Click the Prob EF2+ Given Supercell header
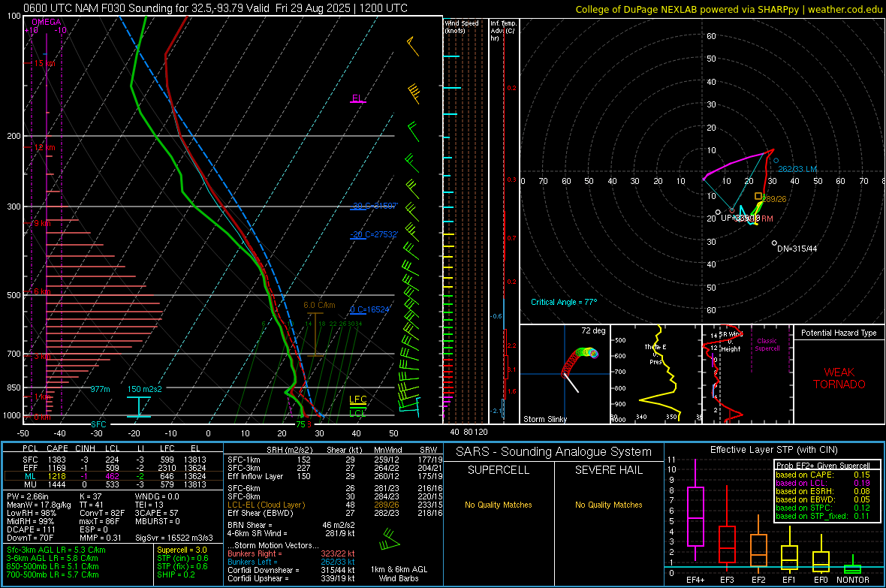 click(823, 466)
